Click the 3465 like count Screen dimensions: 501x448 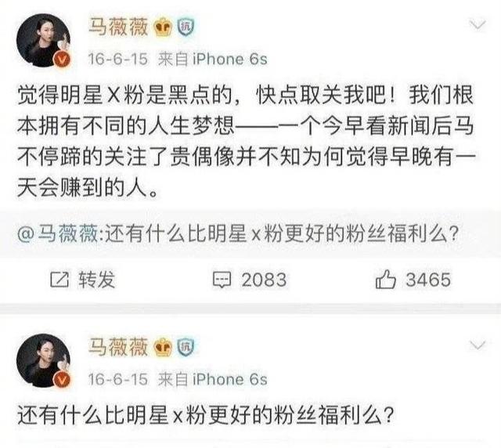(428, 280)
